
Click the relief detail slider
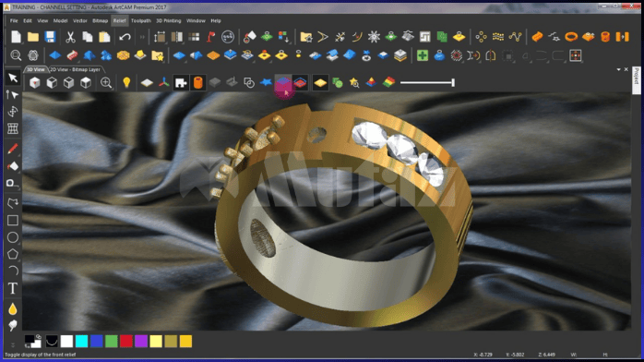pos(427,82)
